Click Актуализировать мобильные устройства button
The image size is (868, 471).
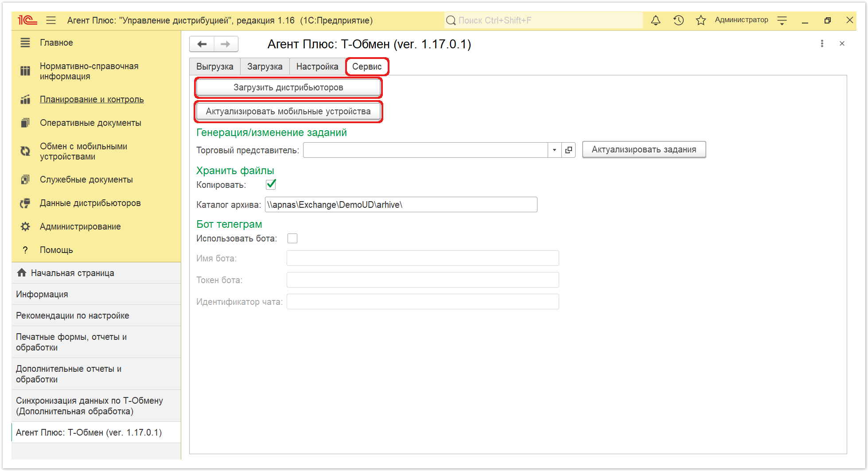[x=288, y=111]
